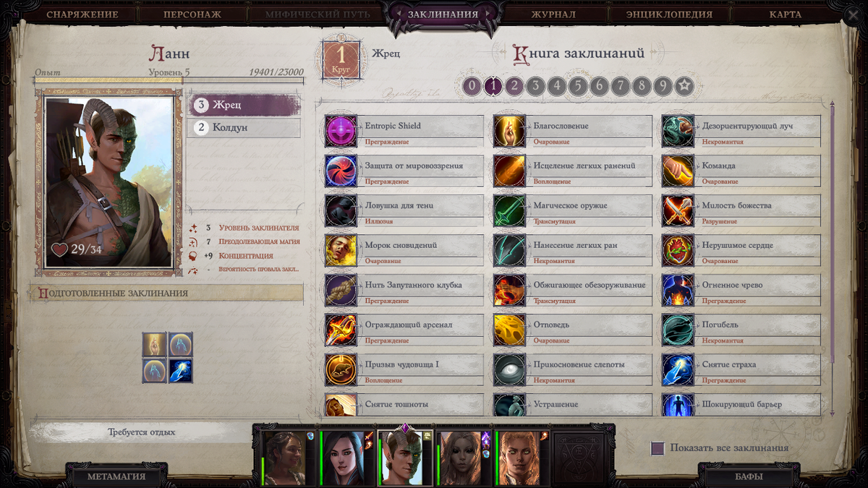The width and height of the screenshot is (868, 488).
Task: Click the Entropic Shield spell icon
Action: 341,132
